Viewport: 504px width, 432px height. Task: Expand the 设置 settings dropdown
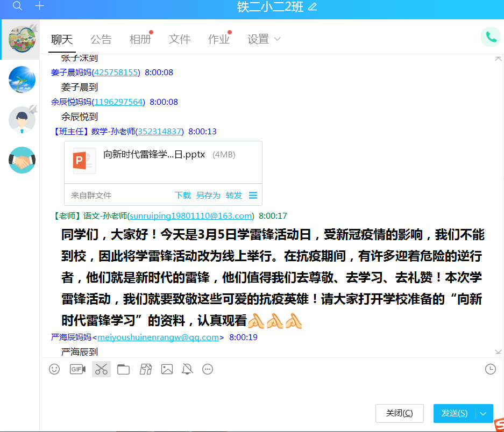pos(264,39)
